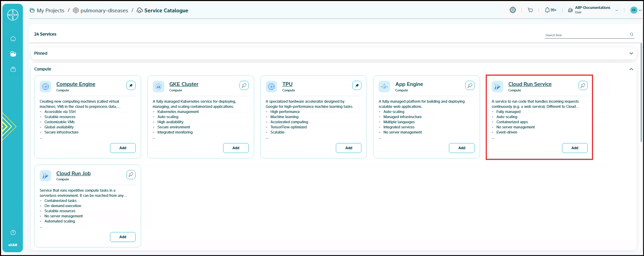
Task: Open the shopping cart icon
Action: point(530,10)
